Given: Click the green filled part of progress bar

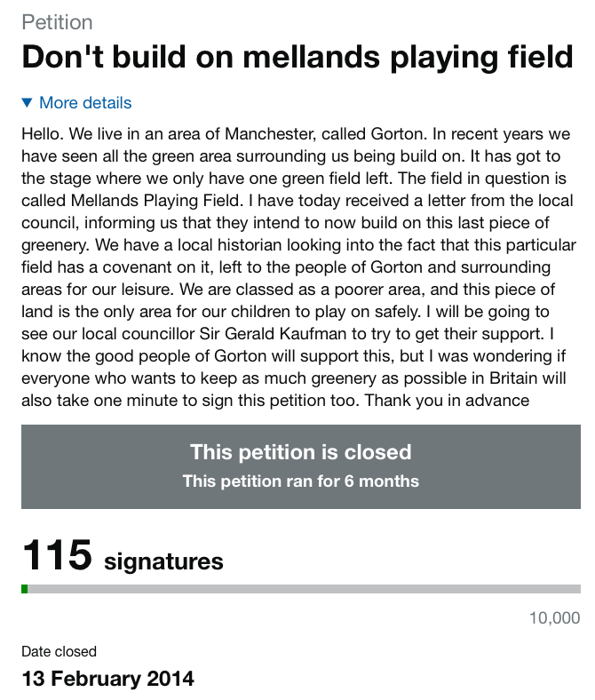Looking at the screenshot, I should point(25,589).
